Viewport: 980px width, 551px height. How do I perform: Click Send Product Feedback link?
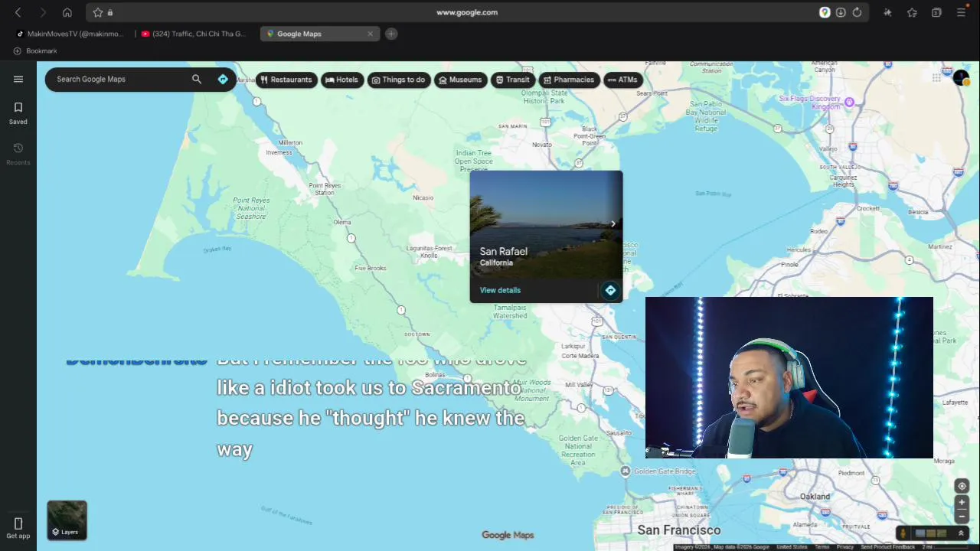[x=887, y=547]
